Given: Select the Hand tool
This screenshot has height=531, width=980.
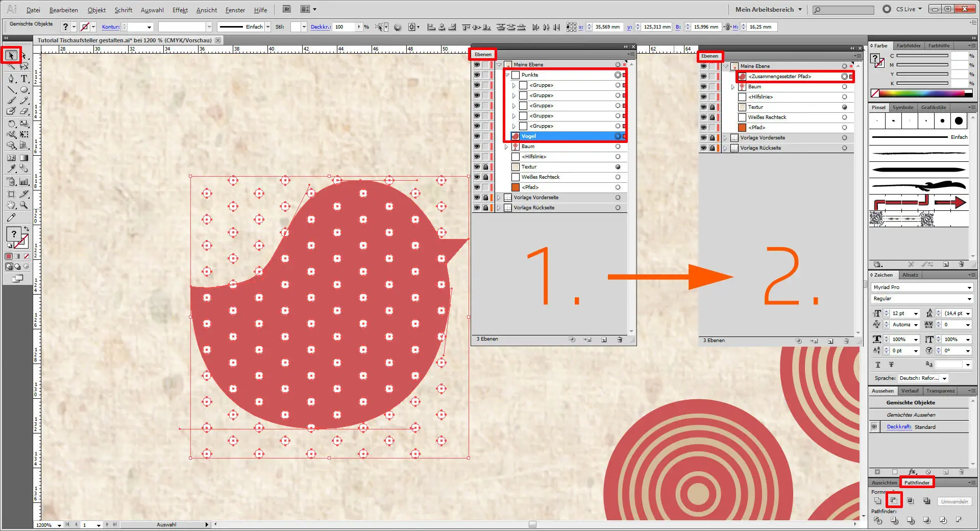Looking at the screenshot, I should (11, 205).
